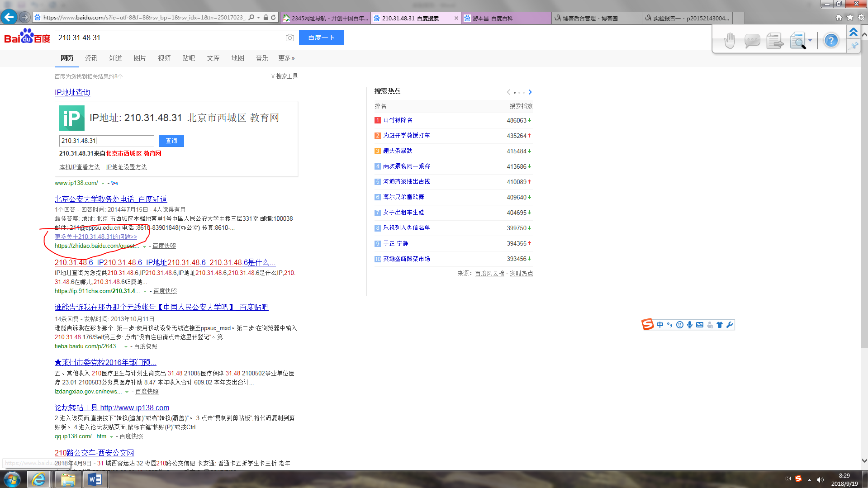Open Sogou soft keyboard icon
868x488 pixels.
click(700, 325)
